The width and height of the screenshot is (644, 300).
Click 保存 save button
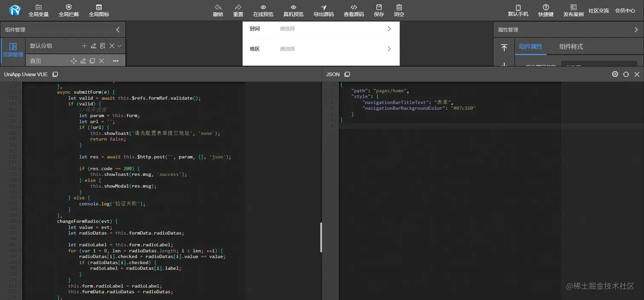(379, 11)
